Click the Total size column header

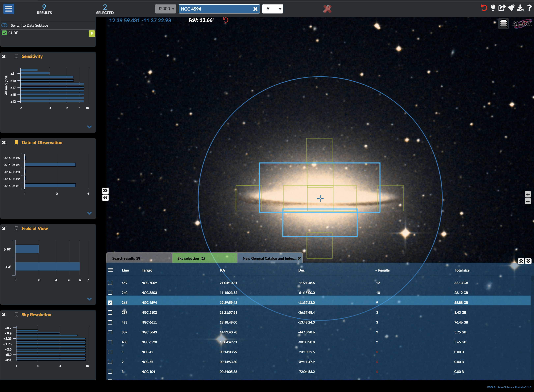click(x=462, y=270)
